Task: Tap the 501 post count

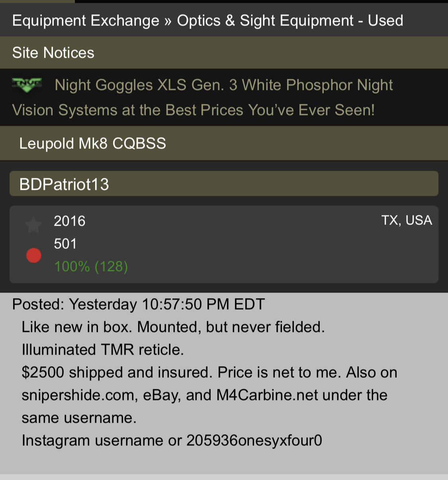Action: pos(65,244)
